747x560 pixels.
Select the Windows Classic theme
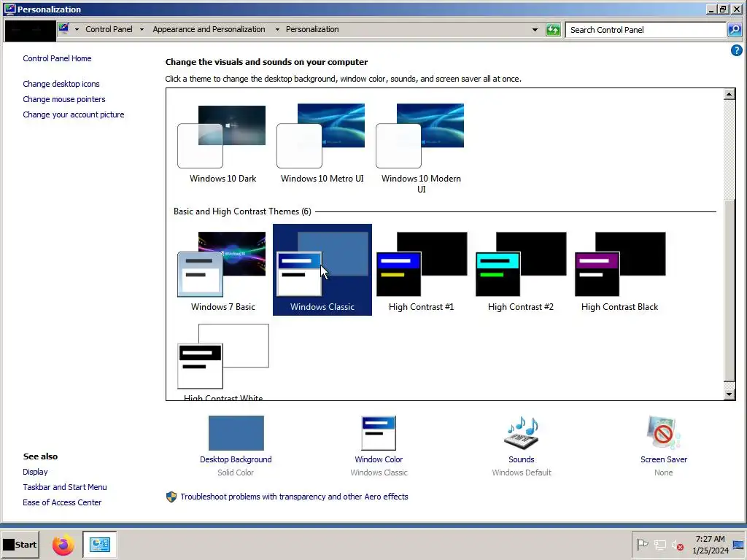[322, 270]
